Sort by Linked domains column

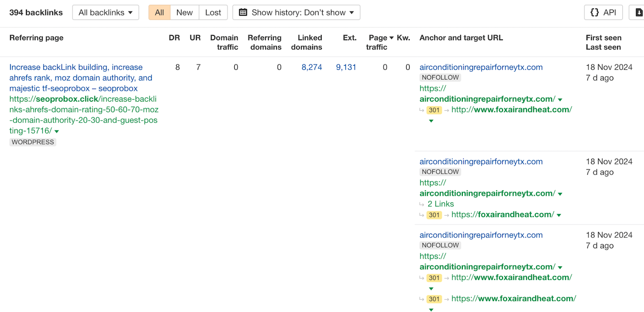click(x=307, y=42)
